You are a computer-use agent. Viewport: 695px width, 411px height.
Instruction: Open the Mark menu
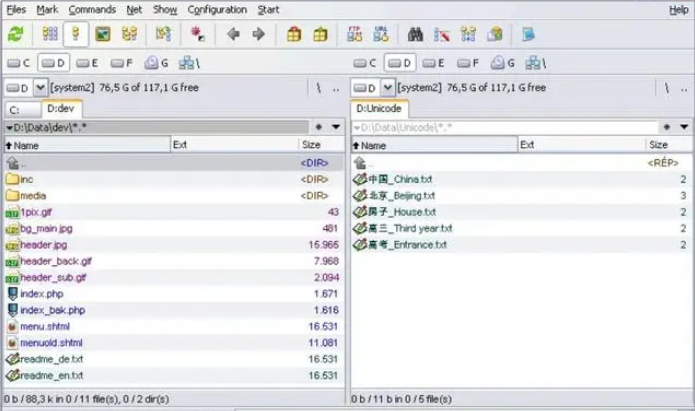coord(47,9)
